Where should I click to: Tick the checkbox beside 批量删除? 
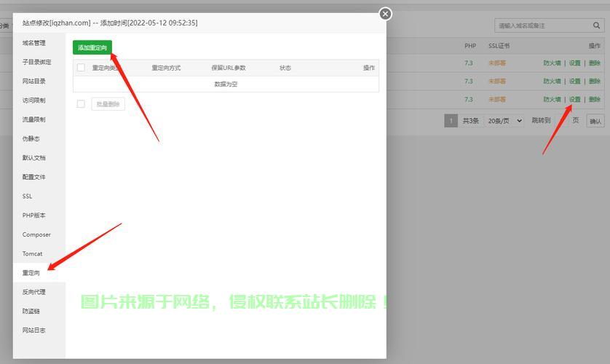click(81, 104)
